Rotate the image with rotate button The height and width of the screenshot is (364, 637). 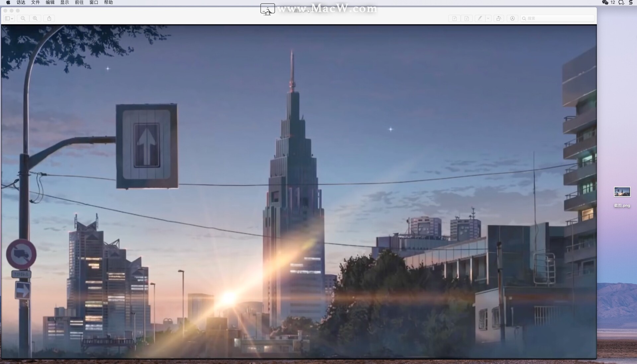498,19
